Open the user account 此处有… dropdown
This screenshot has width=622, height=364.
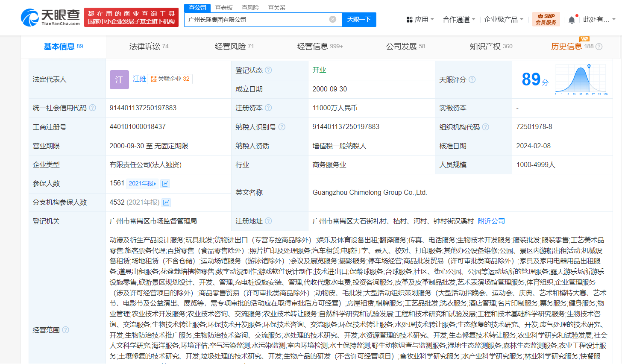[x=599, y=20]
